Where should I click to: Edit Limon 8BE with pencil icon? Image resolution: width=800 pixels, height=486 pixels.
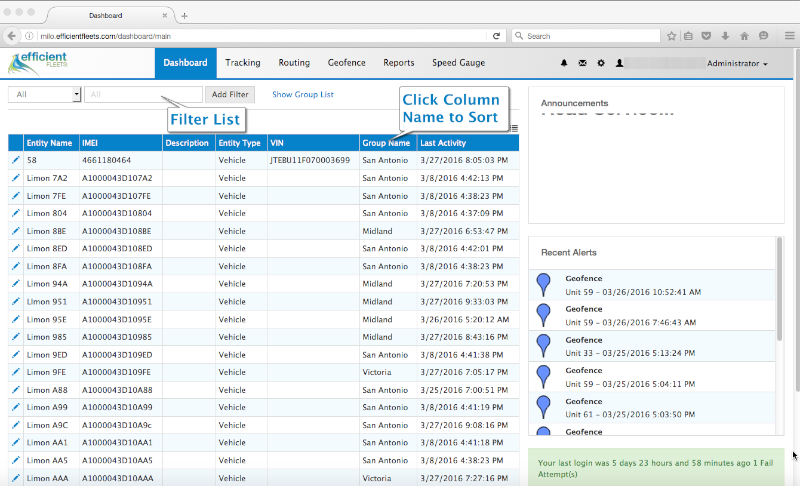click(16, 231)
